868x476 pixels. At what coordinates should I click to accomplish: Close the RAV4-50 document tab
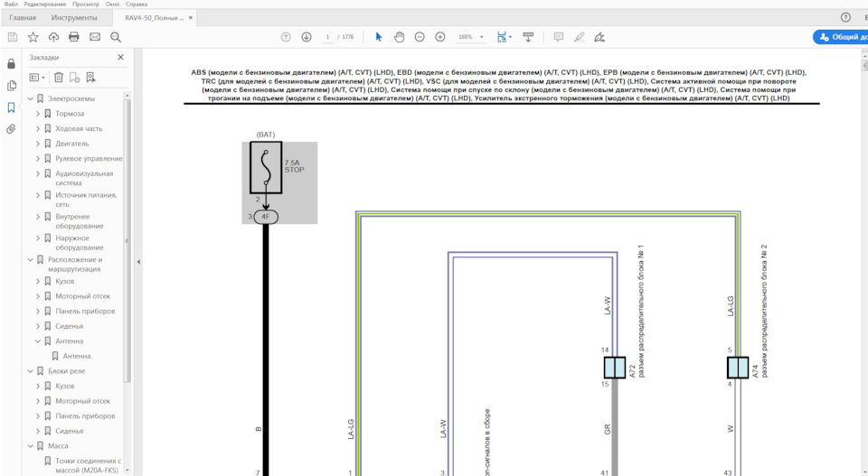pos(191,18)
